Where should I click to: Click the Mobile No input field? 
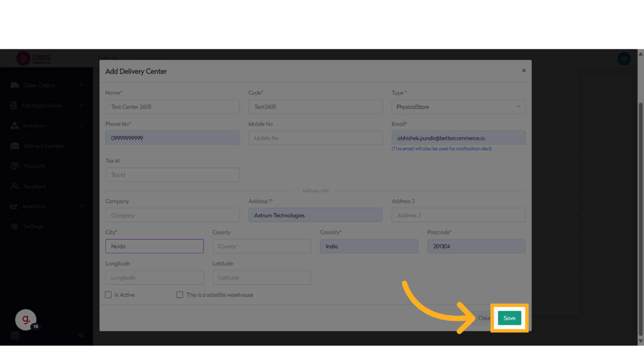[x=315, y=138]
